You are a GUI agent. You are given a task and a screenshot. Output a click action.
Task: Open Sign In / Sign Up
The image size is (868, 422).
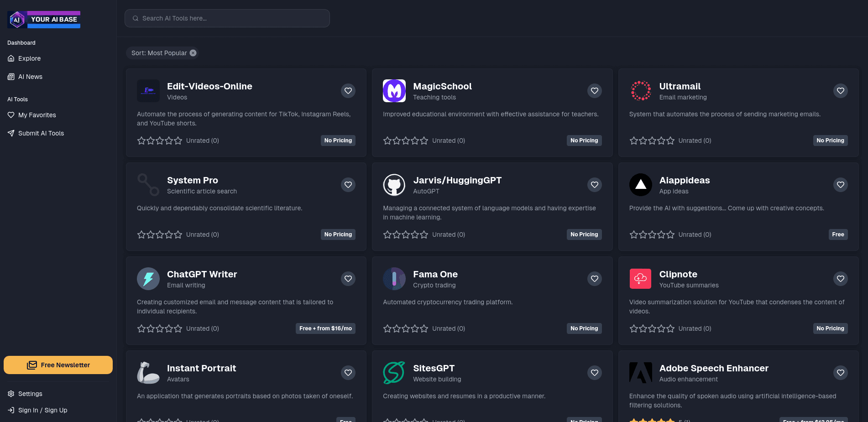coord(42,410)
